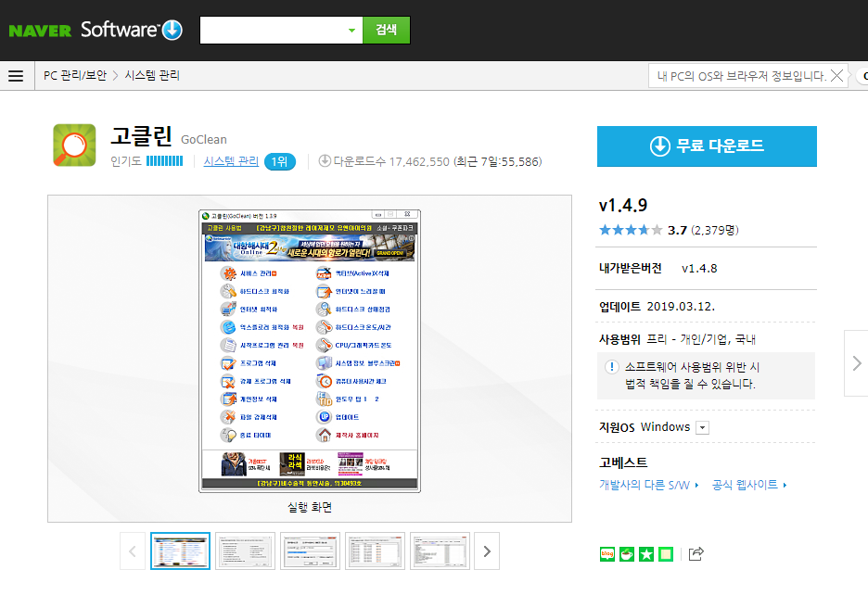The width and height of the screenshot is (868, 595).
Task: Click the 무료 다운로드 download button
Action: coord(707,146)
